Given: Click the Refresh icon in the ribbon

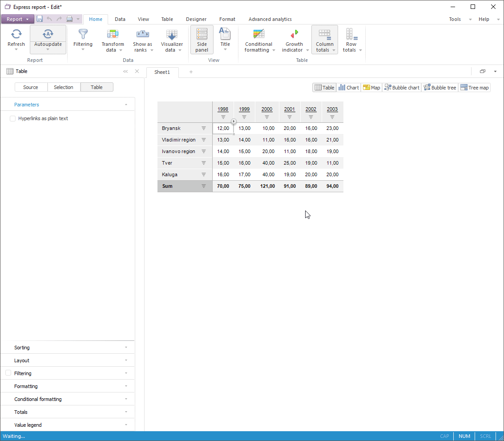Looking at the screenshot, I should pyautogui.click(x=16, y=34).
